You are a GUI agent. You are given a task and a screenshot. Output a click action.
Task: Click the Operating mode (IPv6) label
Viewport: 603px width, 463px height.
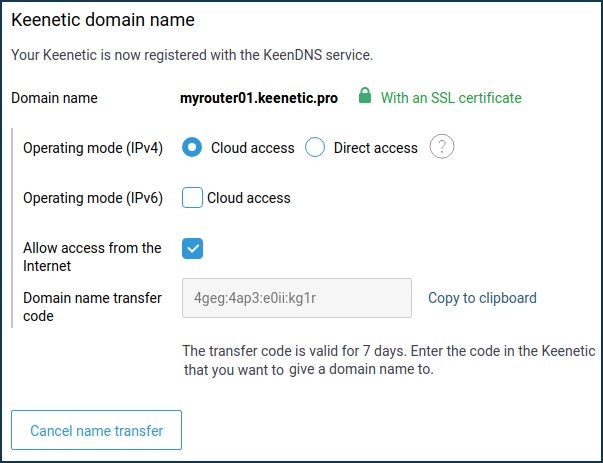pos(93,198)
